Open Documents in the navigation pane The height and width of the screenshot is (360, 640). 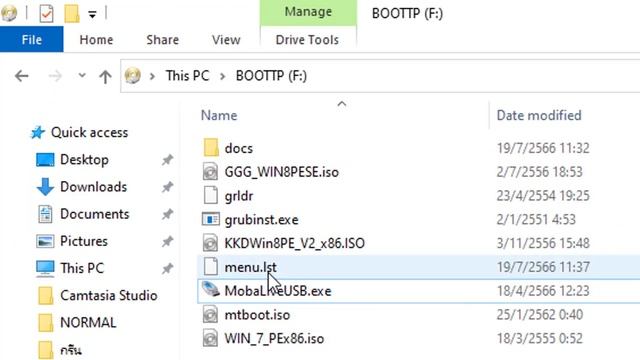point(94,214)
